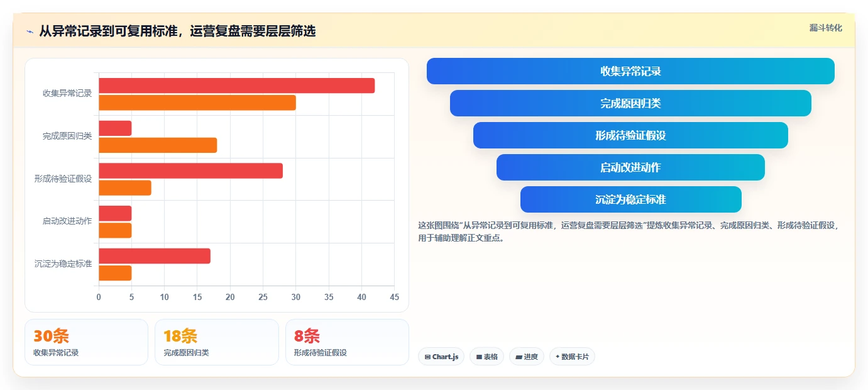Screen dimensions: 868x390
Task: Click the 漏斗转化 tag in the header
Action: click(x=825, y=28)
